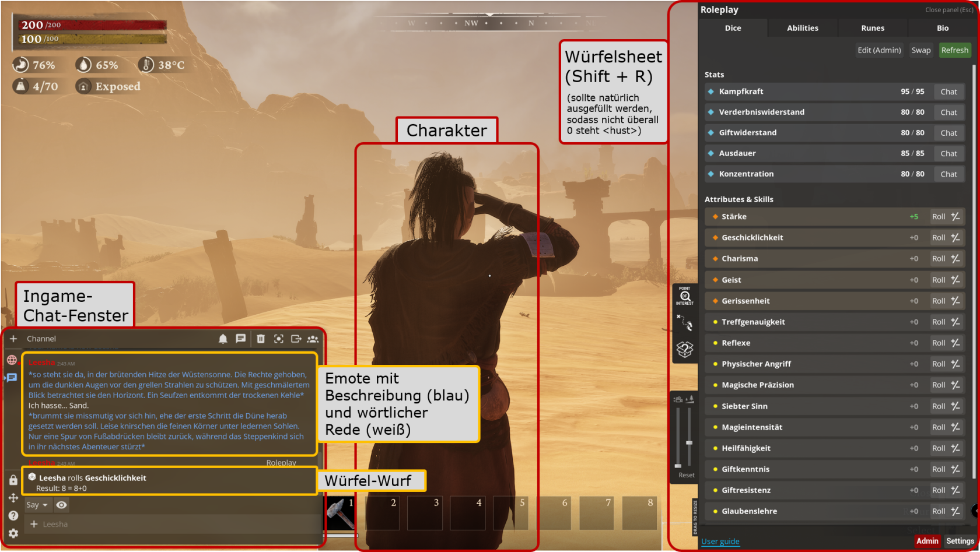This screenshot has width=980, height=552.
Task: Open the User guide link
Action: [x=720, y=542]
